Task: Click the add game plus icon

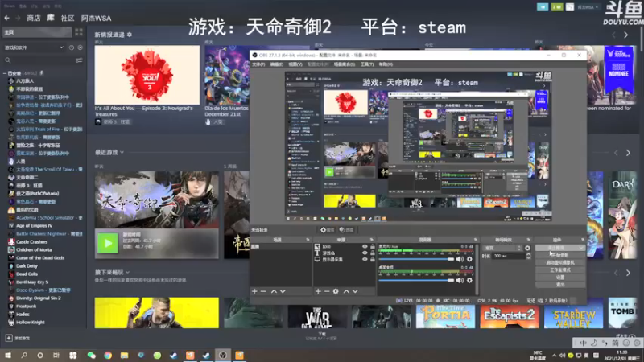Action: pyautogui.click(x=9, y=338)
